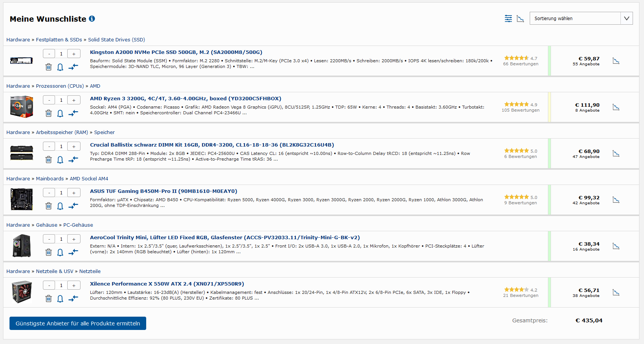
Task: Open 42 Angebote for ASUS TUF B450M
Action: click(x=586, y=203)
